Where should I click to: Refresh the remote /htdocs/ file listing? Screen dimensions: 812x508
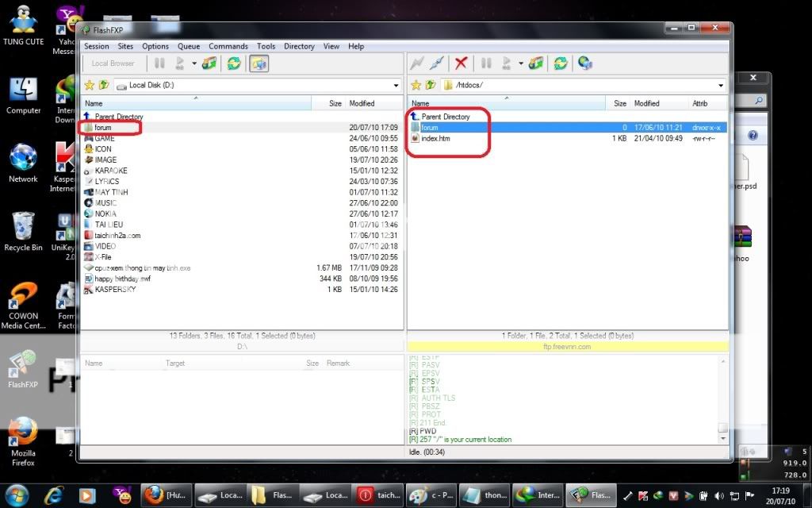561,63
